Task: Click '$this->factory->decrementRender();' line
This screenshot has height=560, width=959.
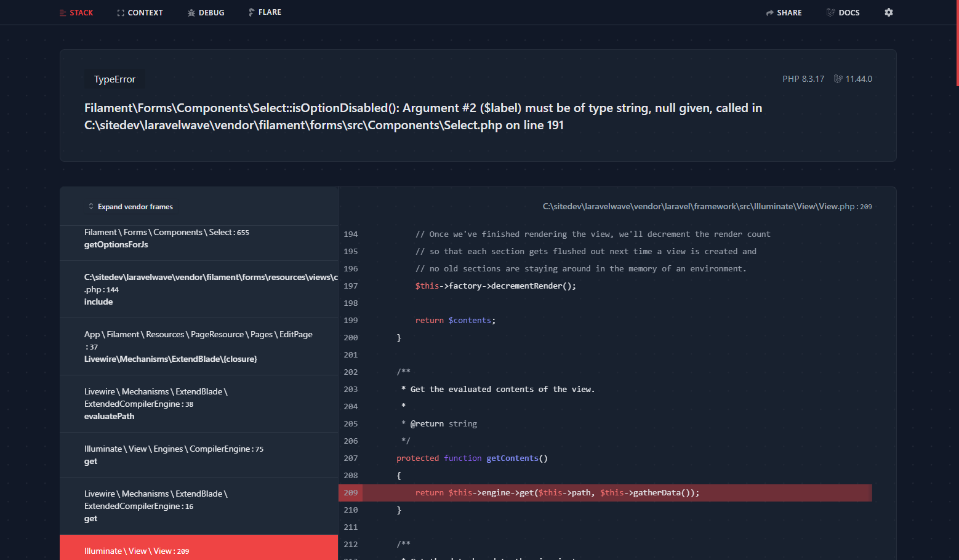Action: point(496,286)
